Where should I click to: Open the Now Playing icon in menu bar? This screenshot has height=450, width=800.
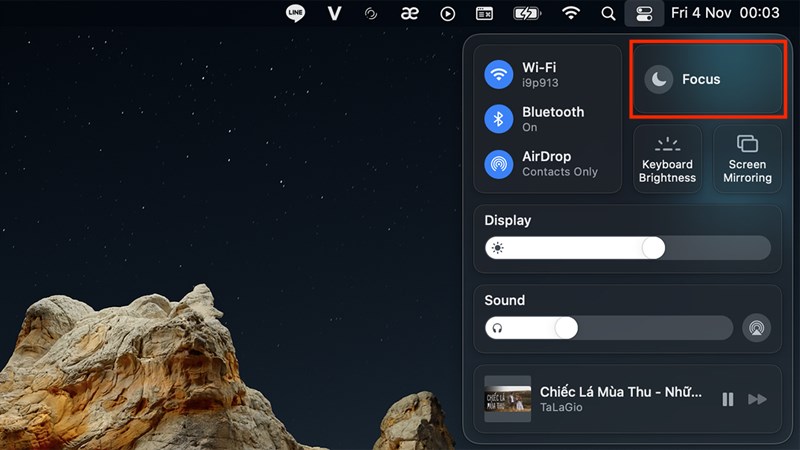coord(447,14)
